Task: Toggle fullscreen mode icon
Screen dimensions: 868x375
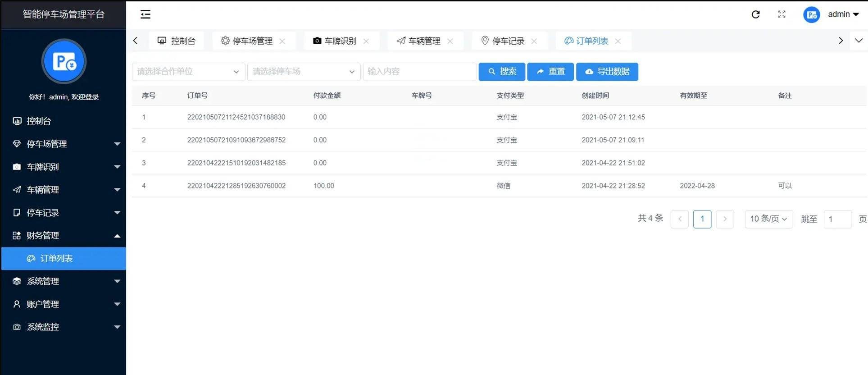Action: tap(782, 14)
